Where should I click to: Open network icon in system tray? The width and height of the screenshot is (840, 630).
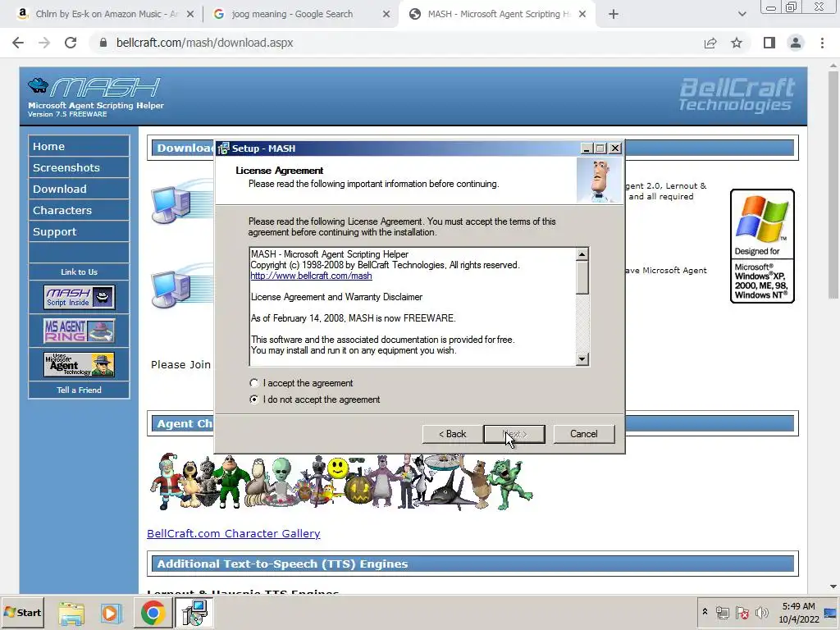(x=722, y=612)
